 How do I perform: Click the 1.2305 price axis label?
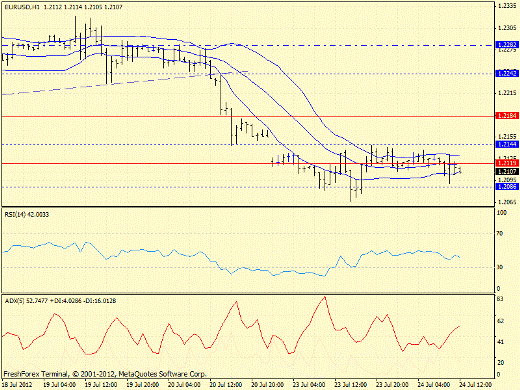tap(507, 28)
